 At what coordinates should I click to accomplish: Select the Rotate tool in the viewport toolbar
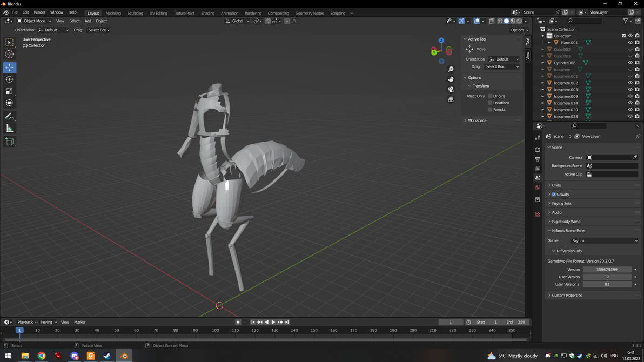[x=9, y=79]
